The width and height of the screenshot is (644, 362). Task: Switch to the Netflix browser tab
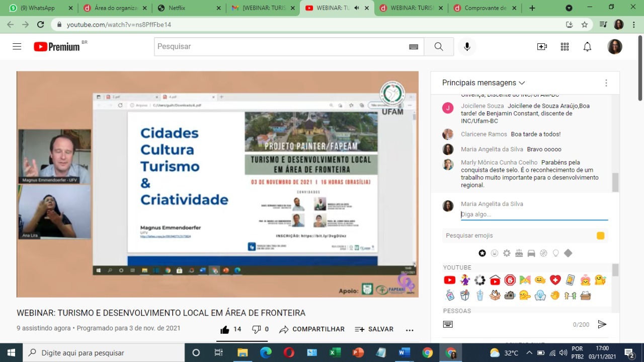(x=187, y=8)
